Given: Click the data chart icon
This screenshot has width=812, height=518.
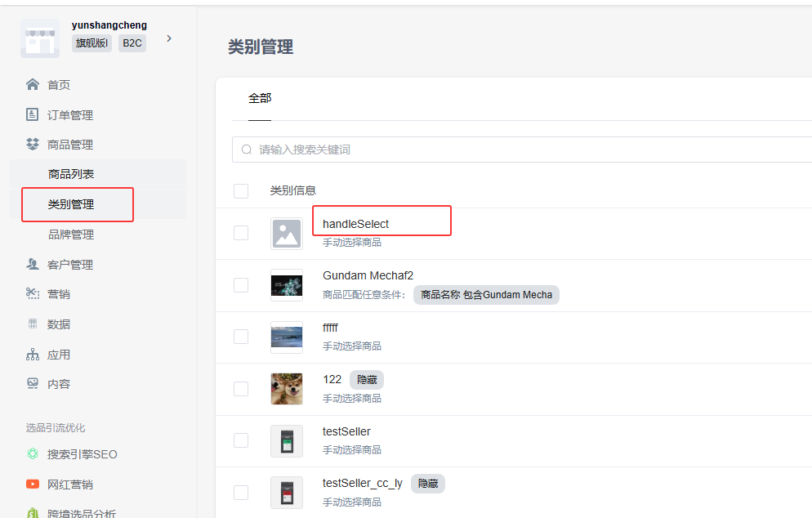Looking at the screenshot, I should (x=33, y=324).
